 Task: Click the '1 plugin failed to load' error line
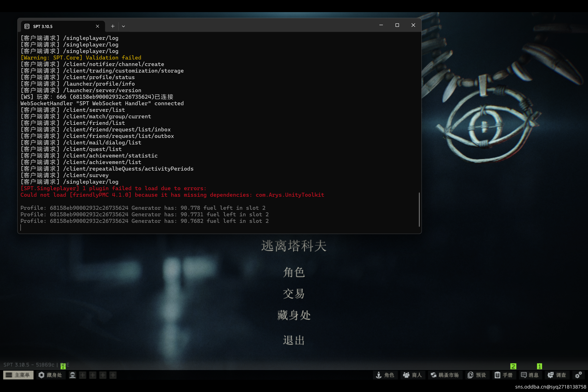(113, 188)
